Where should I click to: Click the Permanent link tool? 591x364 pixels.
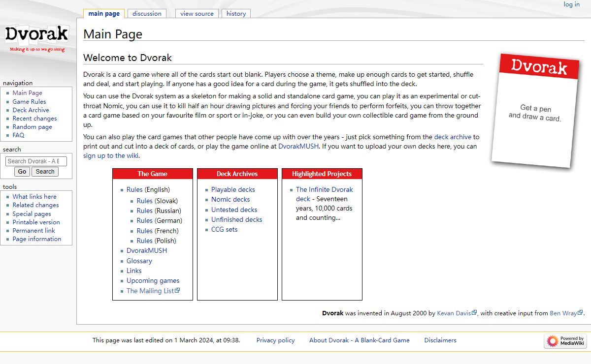(34, 231)
